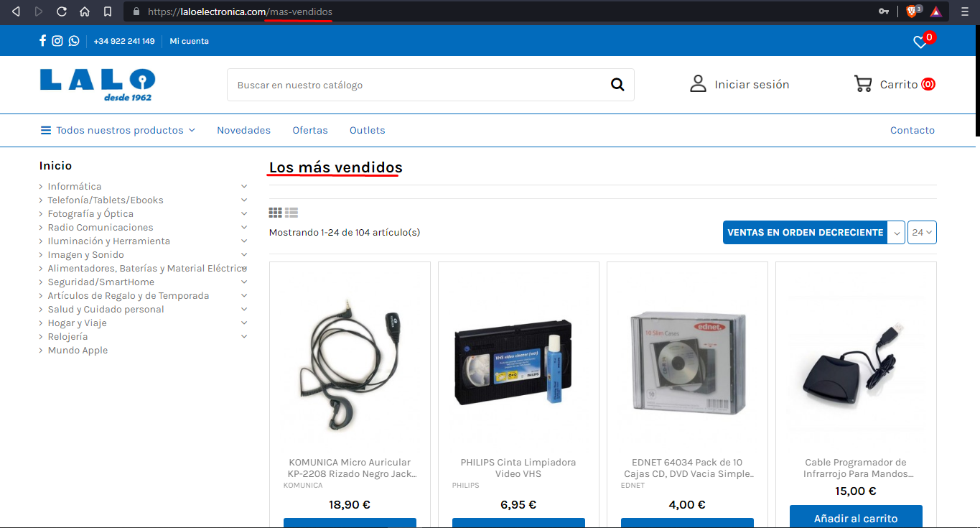The width and height of the screenshot is (980, 528).
Task: Open EDNET 64034 Pack de 10 title
Action: click(687, 468)
